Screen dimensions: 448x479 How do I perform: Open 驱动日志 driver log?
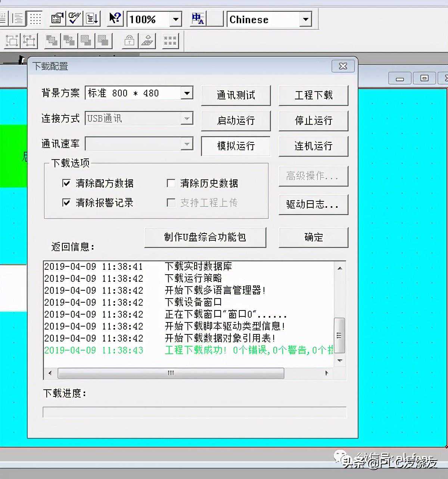pos(313,204)
